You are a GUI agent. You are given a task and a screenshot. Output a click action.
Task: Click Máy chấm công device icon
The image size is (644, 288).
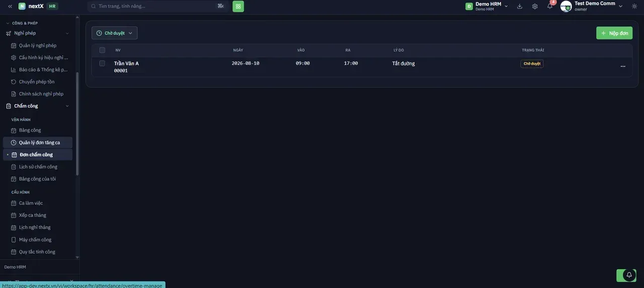tap(14, 240)
